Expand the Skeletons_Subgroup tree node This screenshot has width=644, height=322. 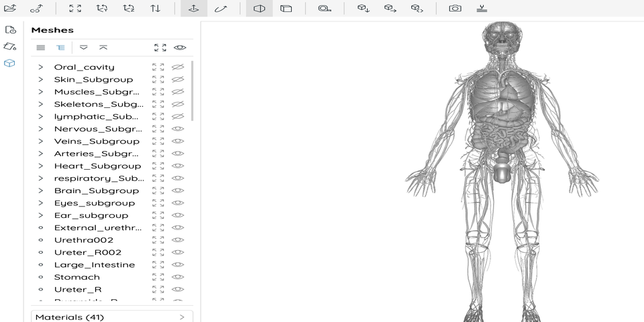pyautogui.click(x=40, y=104)
